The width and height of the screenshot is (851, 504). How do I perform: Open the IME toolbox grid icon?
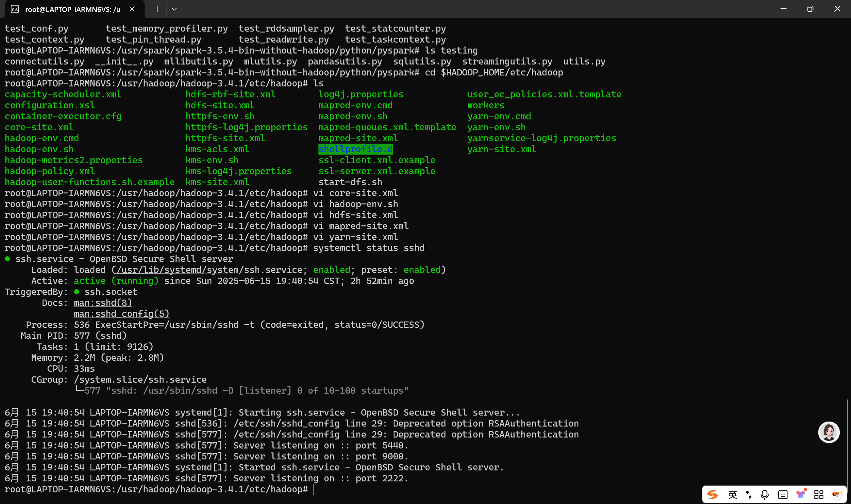(x=819, y=494)
